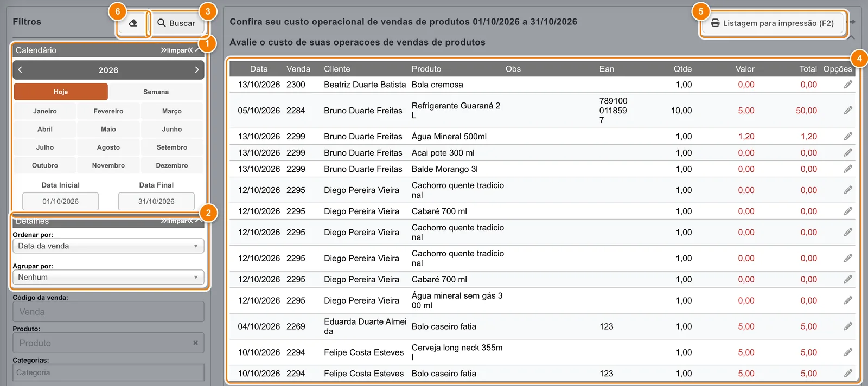
Task: Click the quantity 10,00
Action: 681,111
